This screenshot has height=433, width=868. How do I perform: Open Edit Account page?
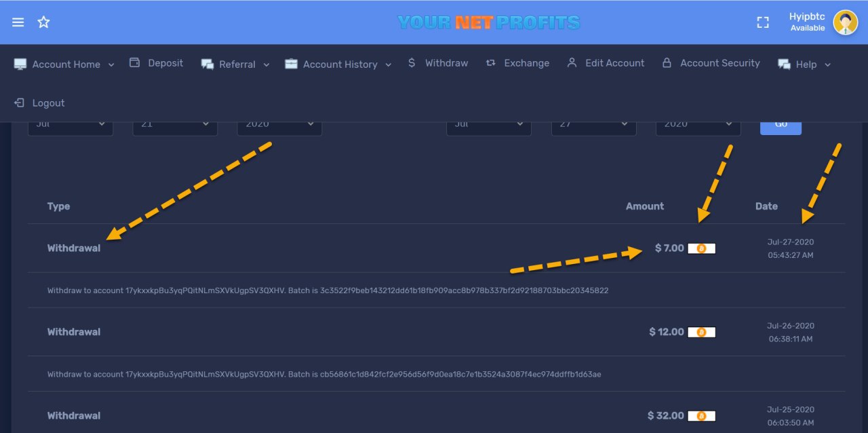click(615, 63)
